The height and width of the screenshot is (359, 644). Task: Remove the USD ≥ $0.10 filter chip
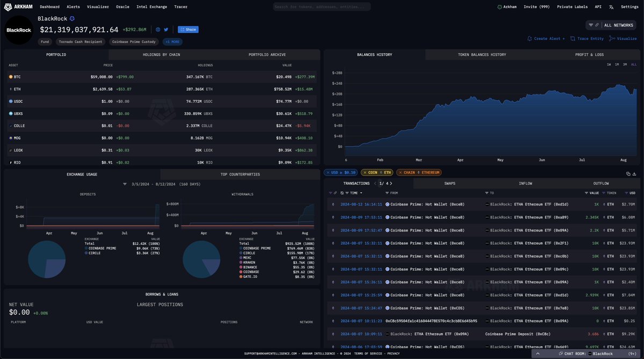point(328,173)
